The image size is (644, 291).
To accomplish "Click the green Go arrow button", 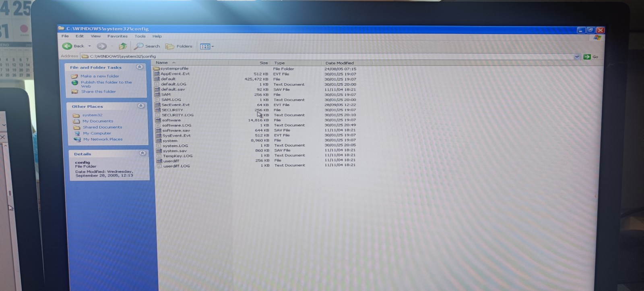I will tap(587, 57).
